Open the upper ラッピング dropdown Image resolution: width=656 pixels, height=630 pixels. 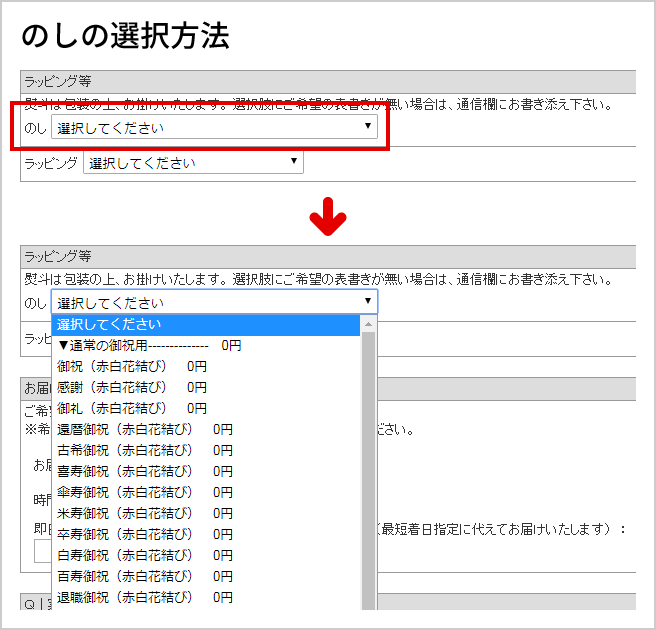click(x=193, y=162)
